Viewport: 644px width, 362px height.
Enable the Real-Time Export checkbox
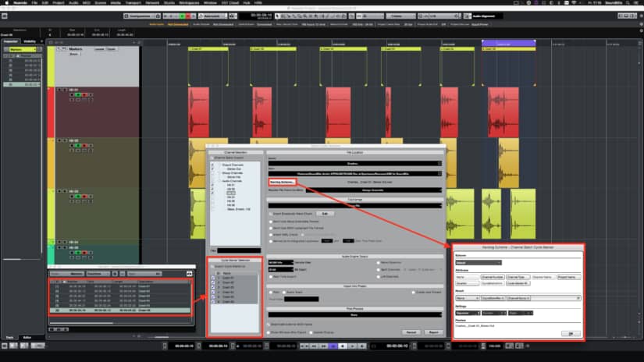[271, 277]
